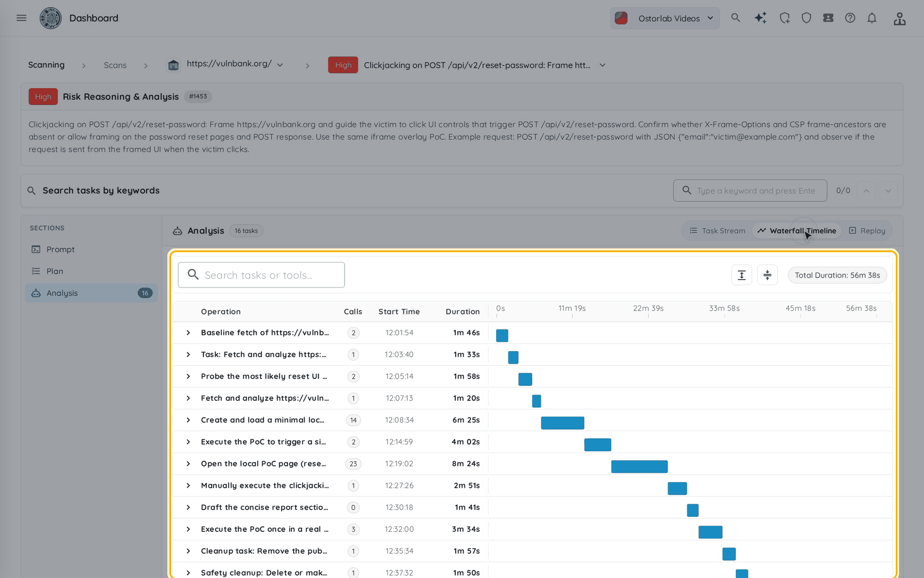Open the notifications bell
This screenshot has width=924, height=578.
[872, 18]
